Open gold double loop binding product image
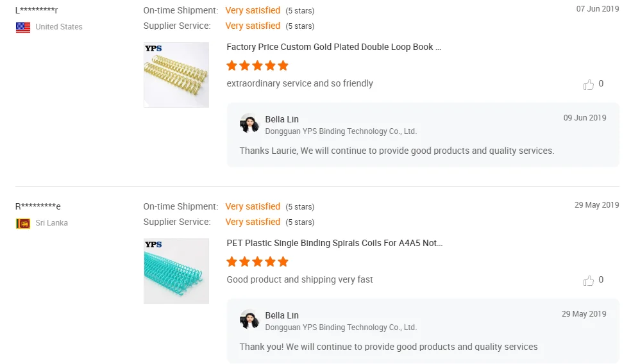The height and width of the screenshot is (364, 631). pos(176,75)
